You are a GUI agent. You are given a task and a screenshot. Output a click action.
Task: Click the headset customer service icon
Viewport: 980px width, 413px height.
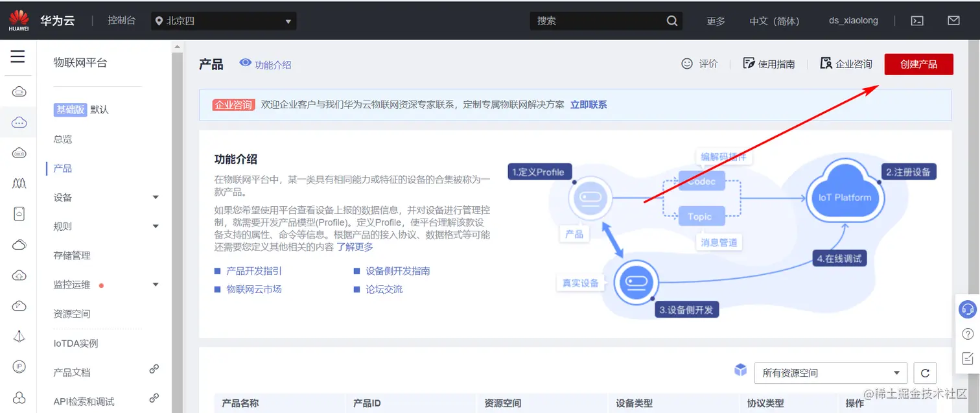click(967, 309)
